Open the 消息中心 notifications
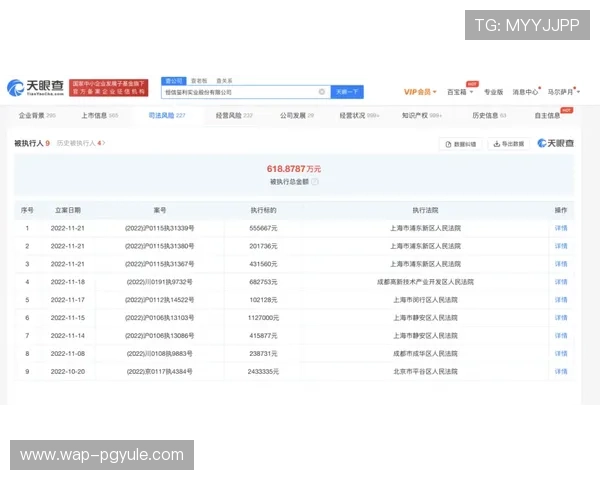600x480 pixels. [526, 92]
